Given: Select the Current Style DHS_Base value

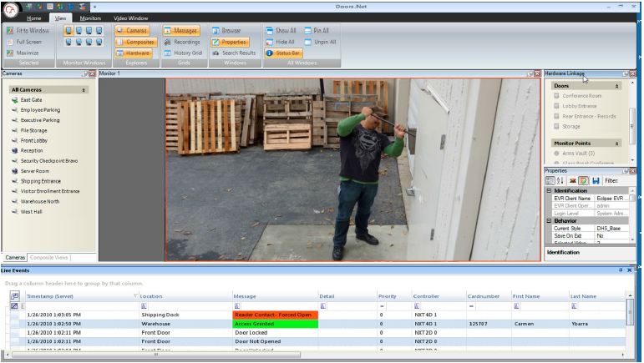Looking at the screenshot, I should coord(611,228).
